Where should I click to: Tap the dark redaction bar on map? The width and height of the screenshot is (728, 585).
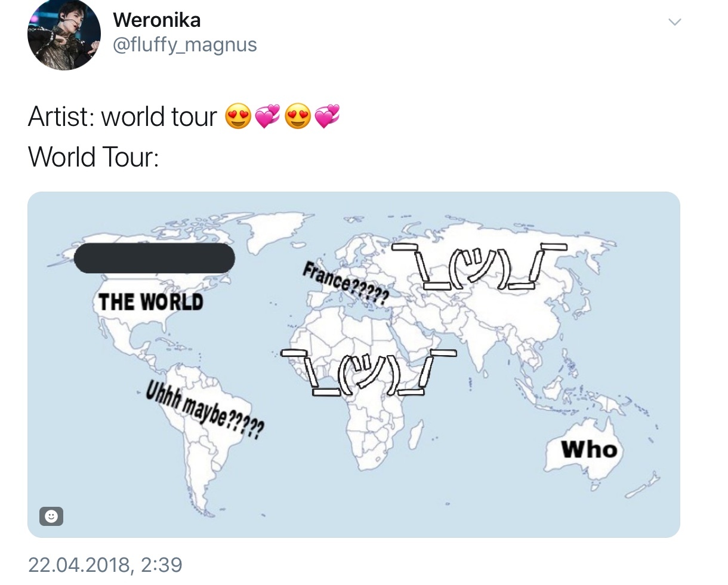154,258
